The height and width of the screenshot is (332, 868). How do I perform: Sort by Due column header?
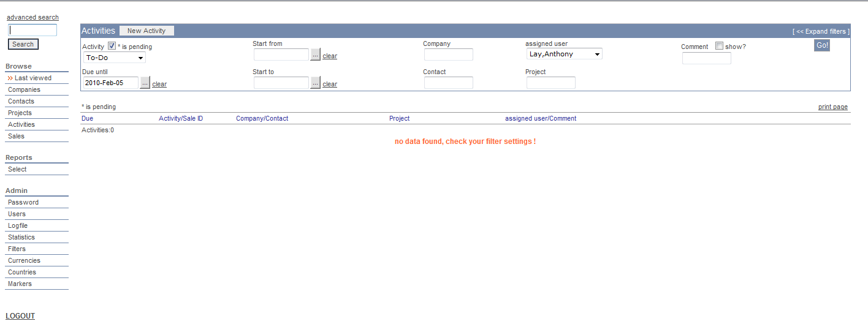(x=88, y=118)
